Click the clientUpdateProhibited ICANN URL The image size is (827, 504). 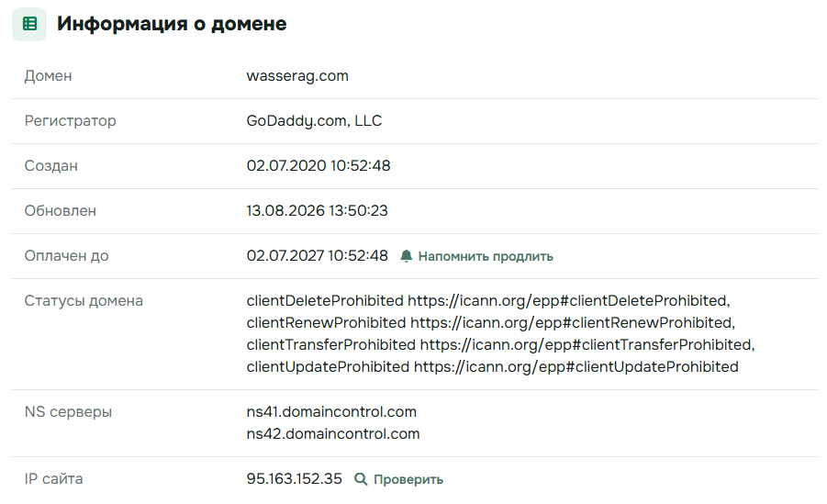coord(576,367)
